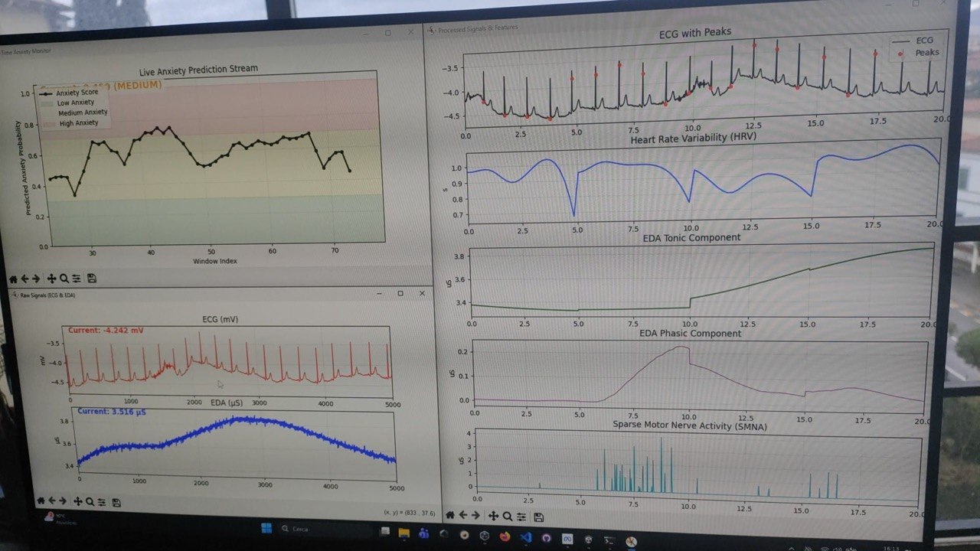Click the Current: -4.242 mV readout
The height and width of the screenshot is (551, 980).
coord(106,330)
